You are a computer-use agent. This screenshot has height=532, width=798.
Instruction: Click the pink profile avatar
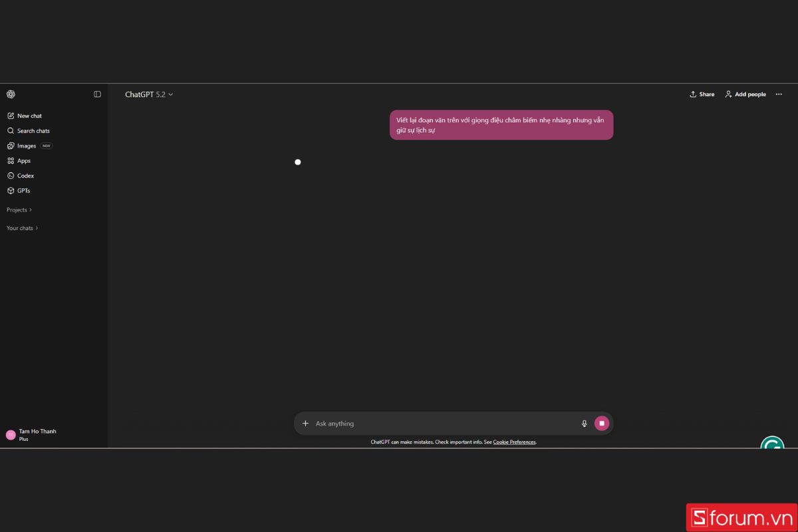(11, 435)
